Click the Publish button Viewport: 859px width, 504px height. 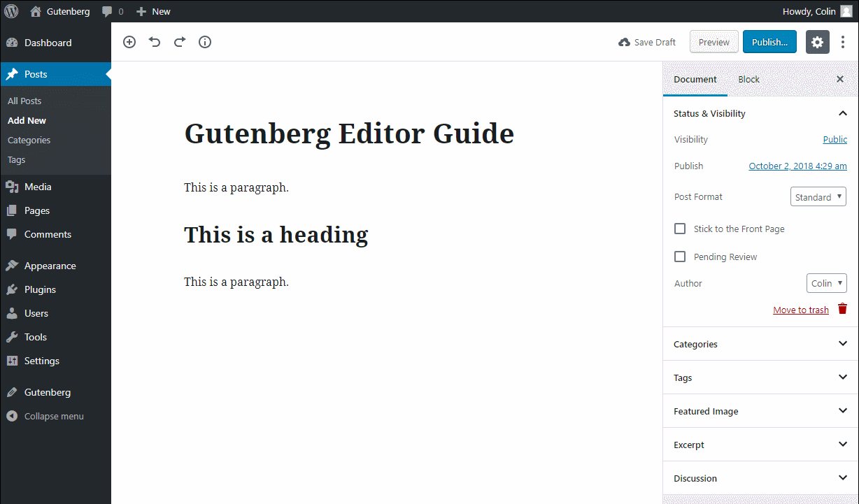click(x=769, y=42)
